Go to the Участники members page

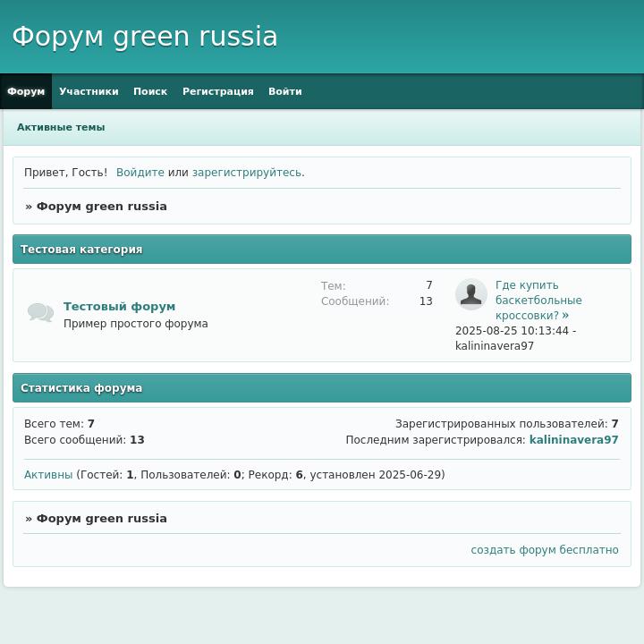point(89,91)
